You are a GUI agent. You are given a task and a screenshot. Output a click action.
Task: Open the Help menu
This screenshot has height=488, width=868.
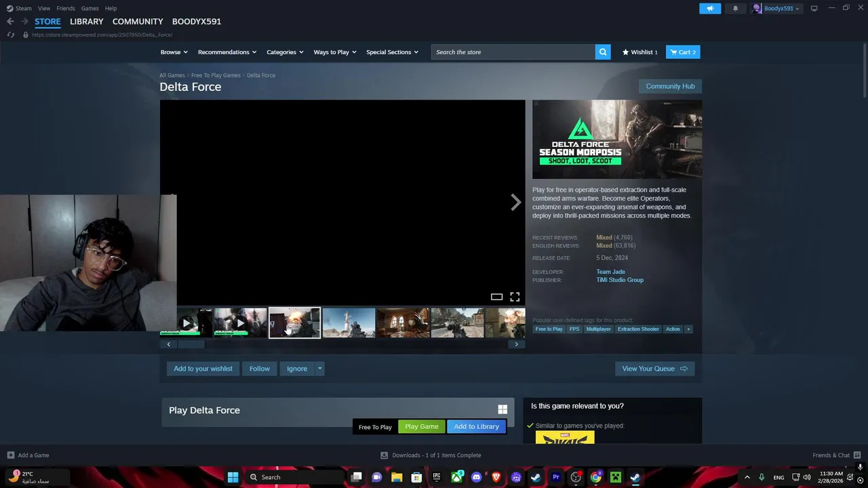[x=111, y=8]
